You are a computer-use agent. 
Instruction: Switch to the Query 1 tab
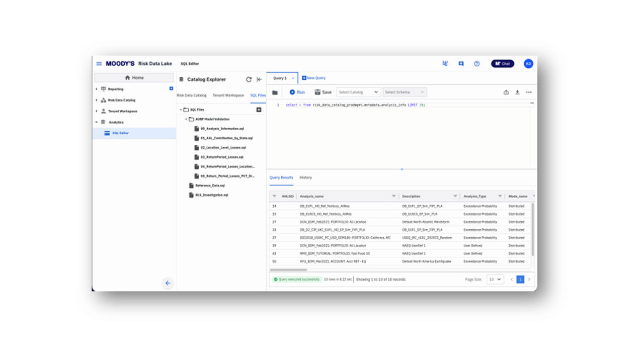[280, 78]
